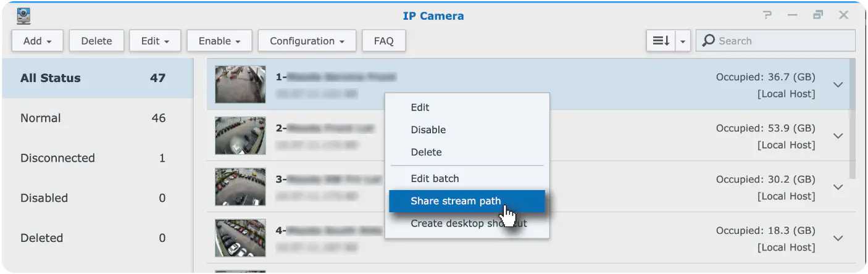
Task: Click camera 4 thumbnail
Action: pyautogui.click(x=240, y=238)
